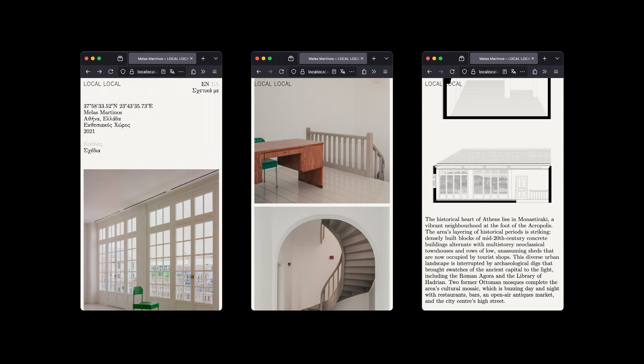Click shield tracking protection icon in middle browser
Screen dimensions: 644x364
pos(294,72)
